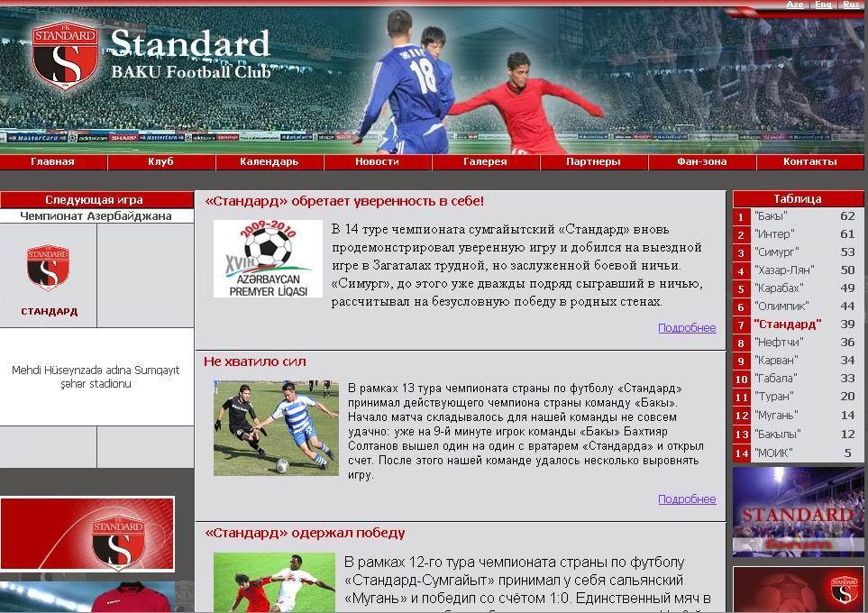Viewport: 868px width, 613px height.
Task: Click the Standard crest in next game panel
Action: click(49, 268)
